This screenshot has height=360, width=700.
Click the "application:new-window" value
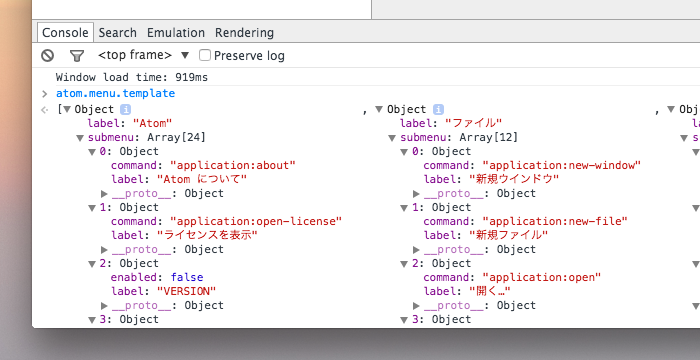click(562, 165)
